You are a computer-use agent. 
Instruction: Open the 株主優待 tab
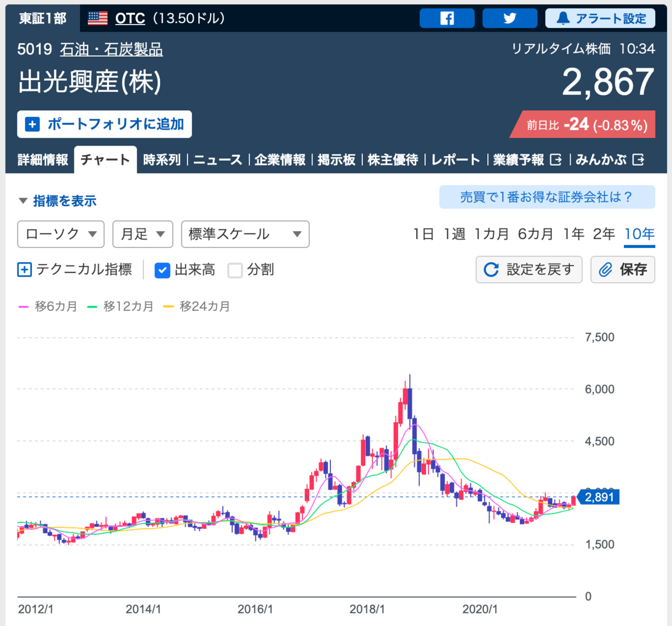coord(393,160)
